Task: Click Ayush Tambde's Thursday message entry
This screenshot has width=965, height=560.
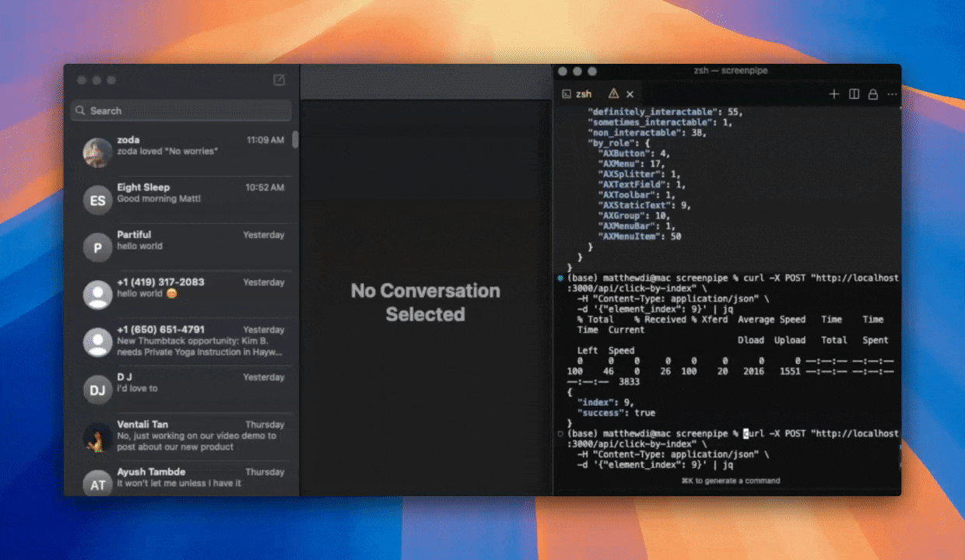Action: (x=179, y=477)
